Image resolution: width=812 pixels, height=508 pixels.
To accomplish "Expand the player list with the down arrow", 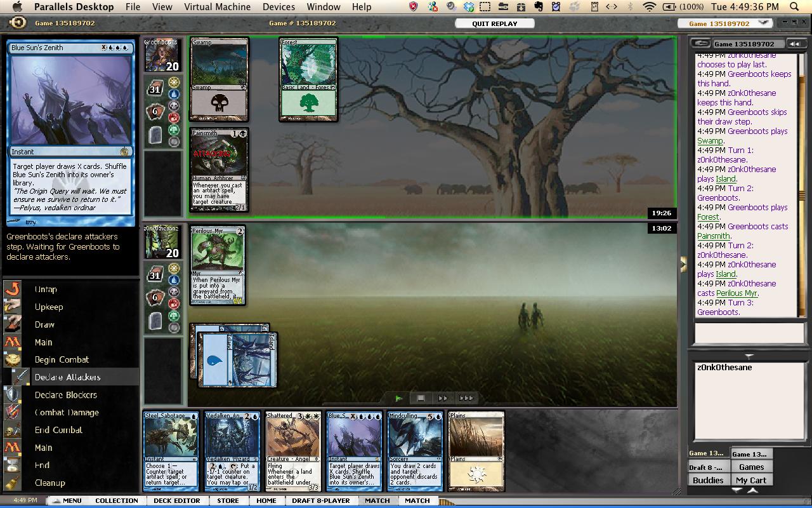I will 749,356.
